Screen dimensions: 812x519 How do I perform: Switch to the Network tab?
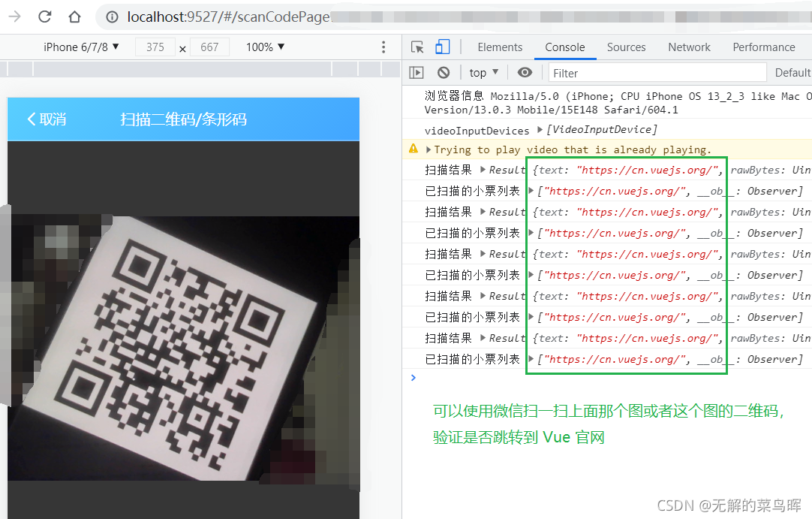[689, 47]
